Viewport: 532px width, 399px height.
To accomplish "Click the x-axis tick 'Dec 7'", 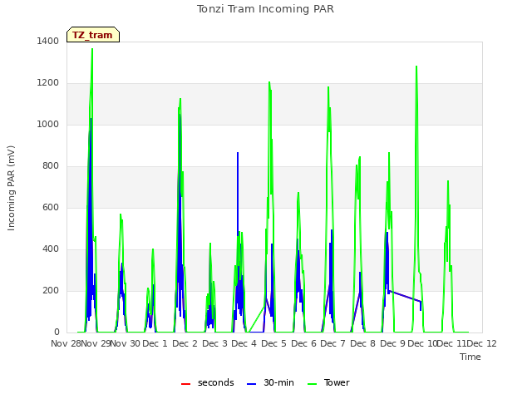I will click(x=332, y=343).
